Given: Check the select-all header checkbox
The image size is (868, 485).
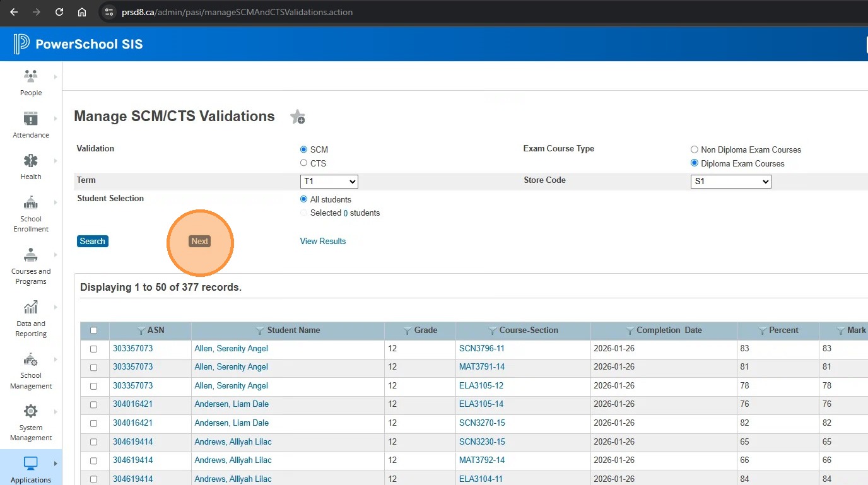Looking at the screenshot, I should (x=94, y=330).
